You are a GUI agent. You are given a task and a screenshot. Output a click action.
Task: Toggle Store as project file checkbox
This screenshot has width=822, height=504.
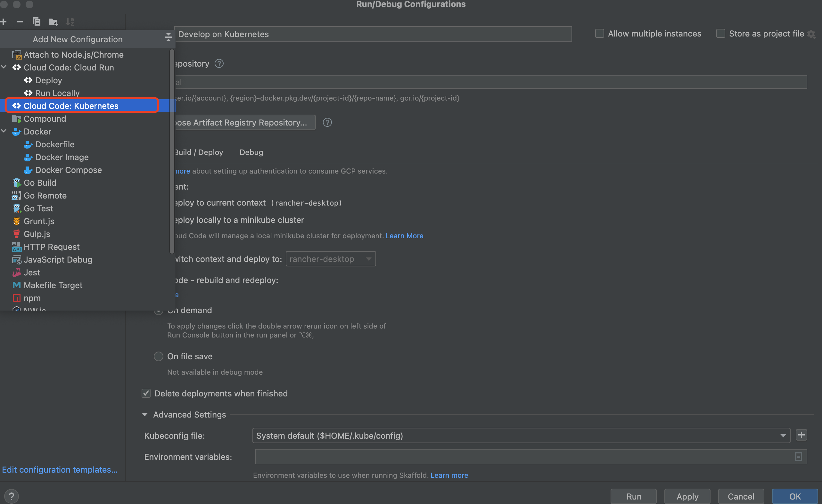[x=720, y=34]
